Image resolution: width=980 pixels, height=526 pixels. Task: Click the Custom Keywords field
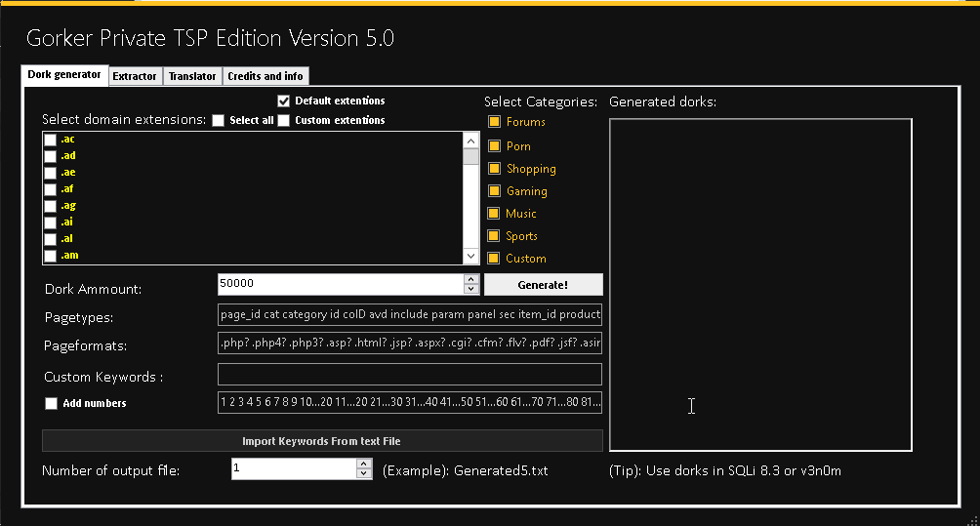[410, 374]
